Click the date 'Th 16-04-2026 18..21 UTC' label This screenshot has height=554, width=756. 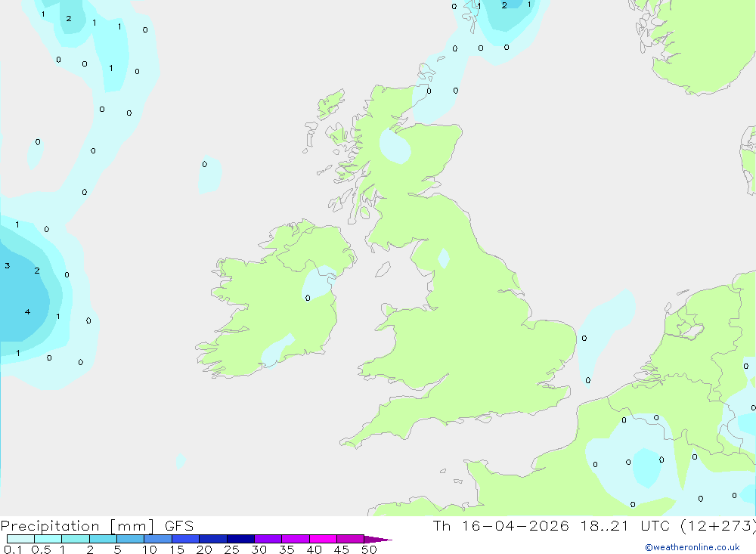(554, 525)
